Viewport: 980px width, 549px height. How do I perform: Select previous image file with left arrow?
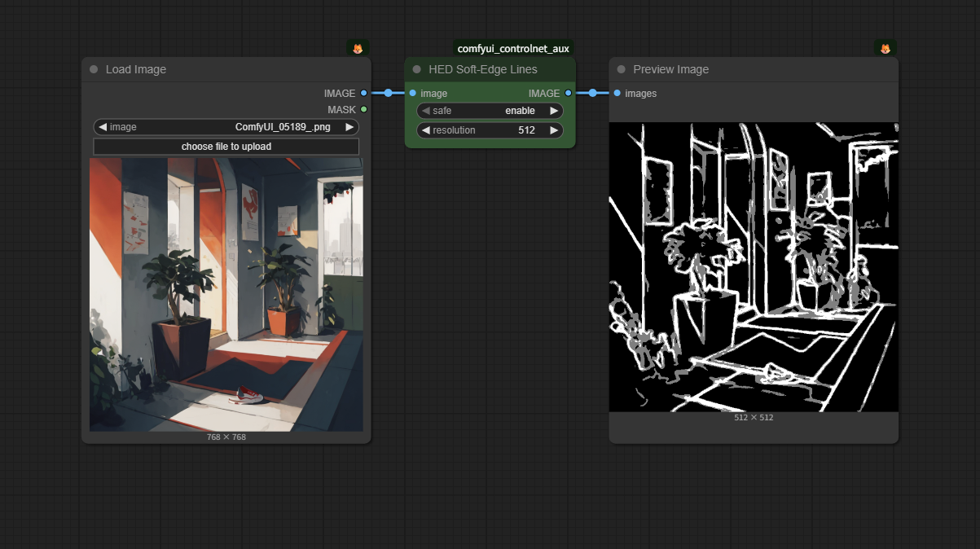[103, 127]
